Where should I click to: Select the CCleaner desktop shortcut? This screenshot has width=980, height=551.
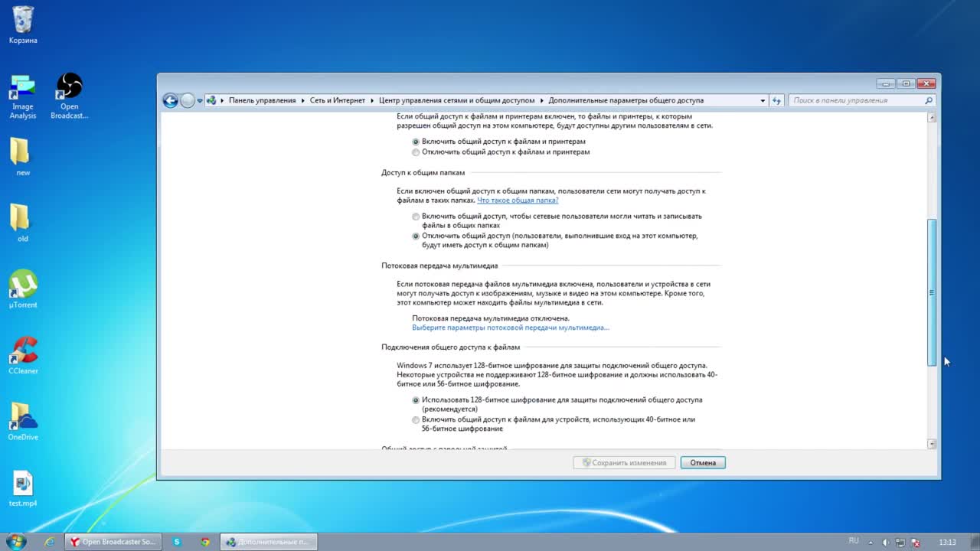pyautogui.click(x=23, y=355)
